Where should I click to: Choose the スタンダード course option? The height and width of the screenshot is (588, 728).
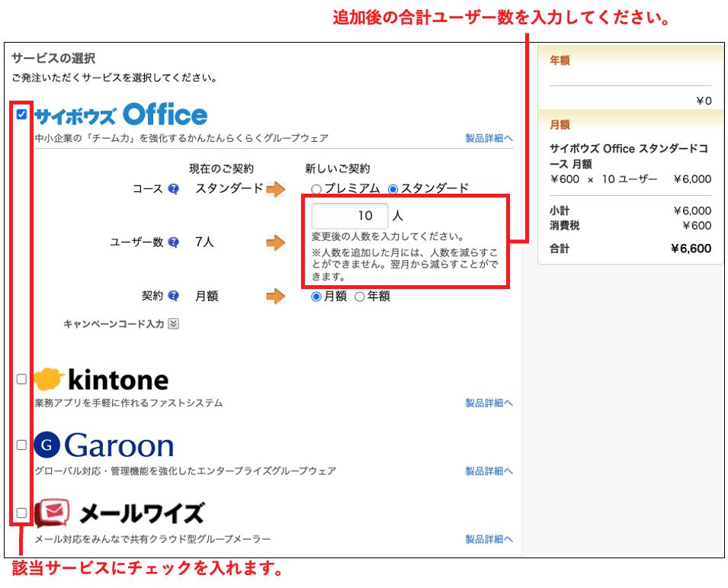[393, 189]
